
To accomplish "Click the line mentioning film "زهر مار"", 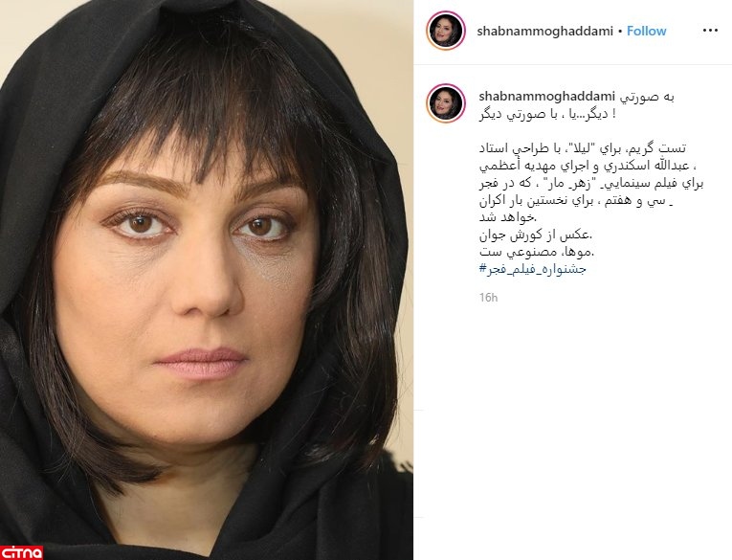I will coord(591,184).
